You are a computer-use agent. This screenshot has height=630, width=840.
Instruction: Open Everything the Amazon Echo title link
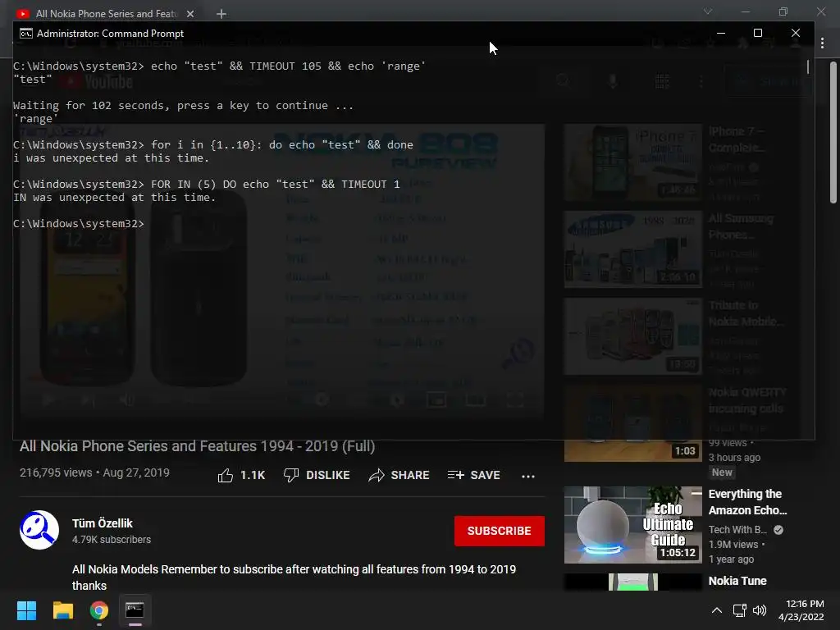[747, 502]
